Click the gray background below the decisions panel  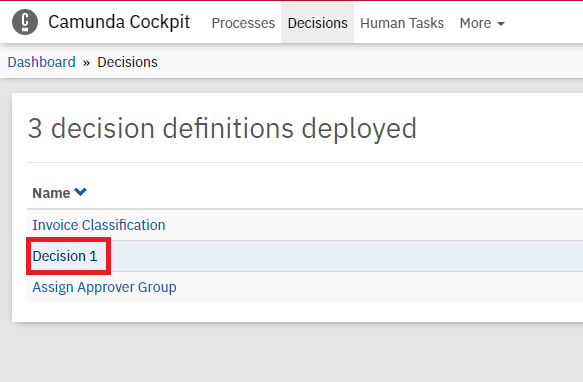[292, 353]
